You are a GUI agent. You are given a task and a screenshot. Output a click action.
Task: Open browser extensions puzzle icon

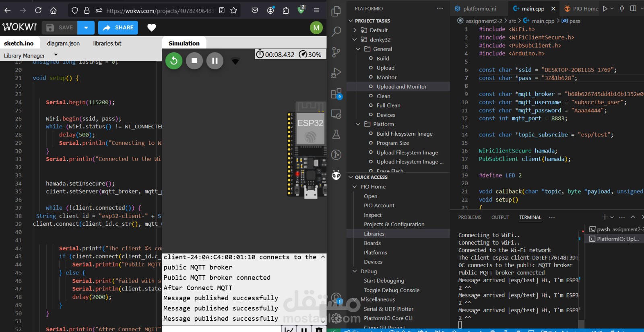[x=286, y=10]
